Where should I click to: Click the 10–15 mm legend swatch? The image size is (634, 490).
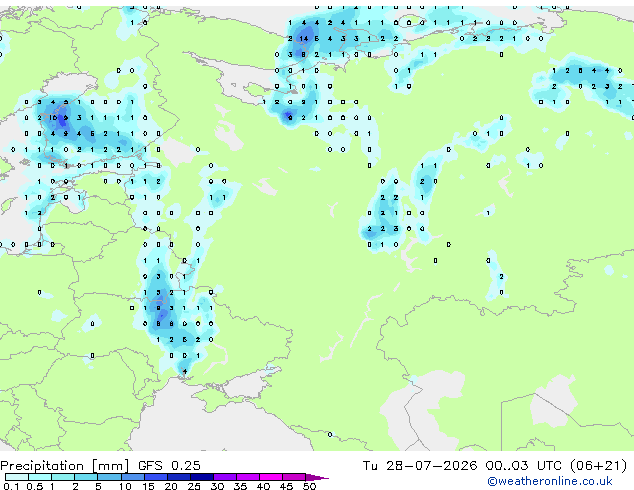pos(132,477)
